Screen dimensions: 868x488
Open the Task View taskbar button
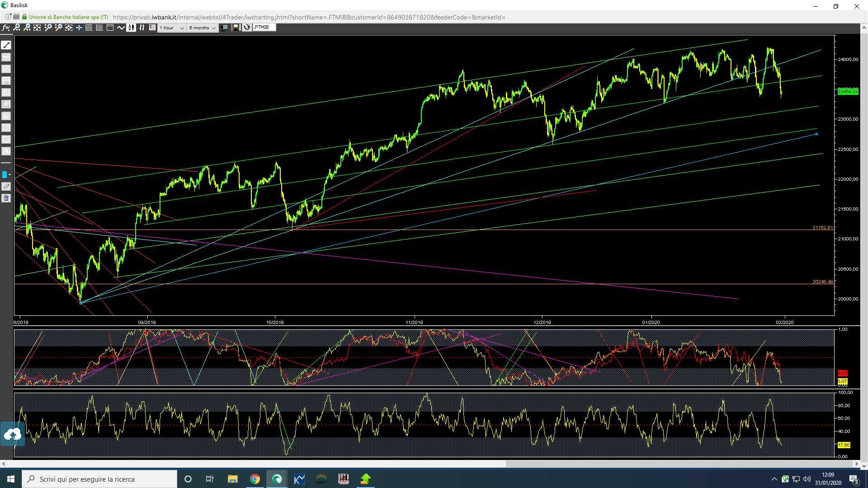pos(210,479)
